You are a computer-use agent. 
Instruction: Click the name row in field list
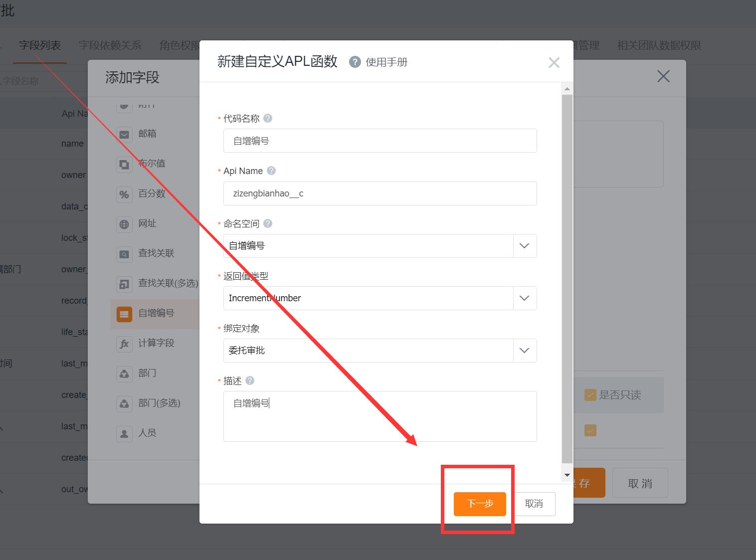tap(44, 144)
